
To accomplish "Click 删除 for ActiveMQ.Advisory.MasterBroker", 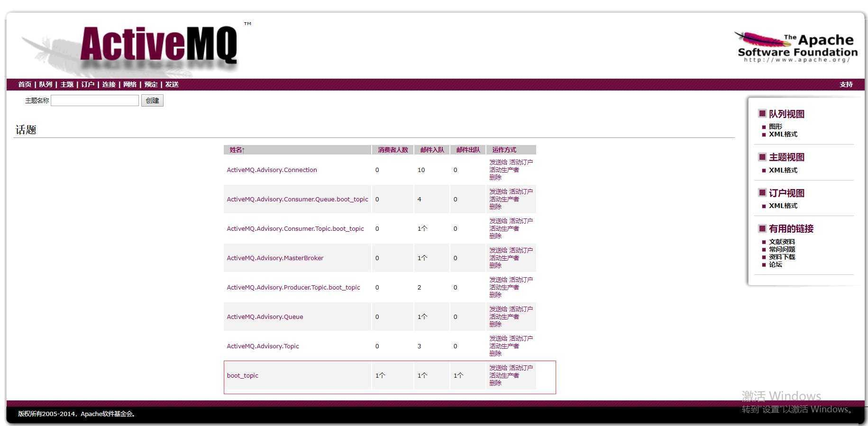I will [495, 265].
